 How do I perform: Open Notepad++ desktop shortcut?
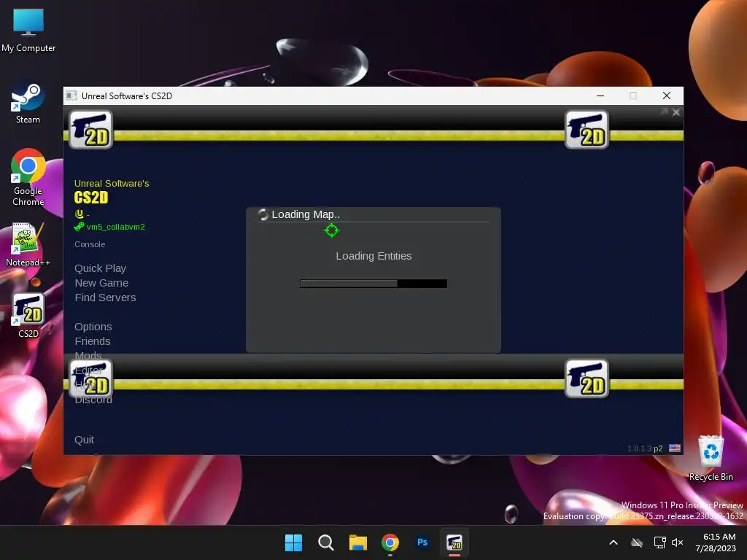click(x=28, y=244)
